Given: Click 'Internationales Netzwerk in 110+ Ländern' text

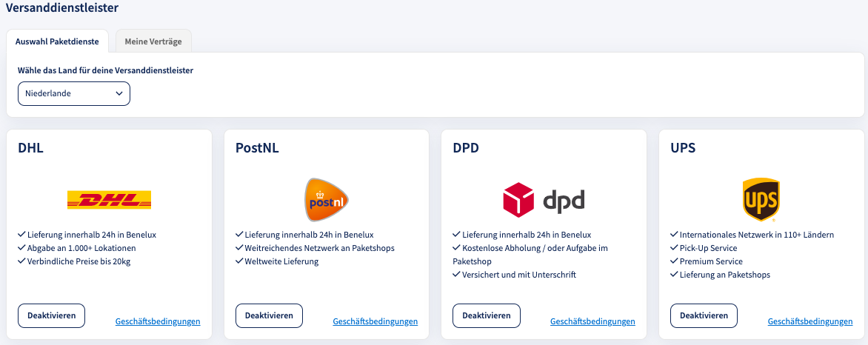Looking at the screenshot, I should click(757, 235).
